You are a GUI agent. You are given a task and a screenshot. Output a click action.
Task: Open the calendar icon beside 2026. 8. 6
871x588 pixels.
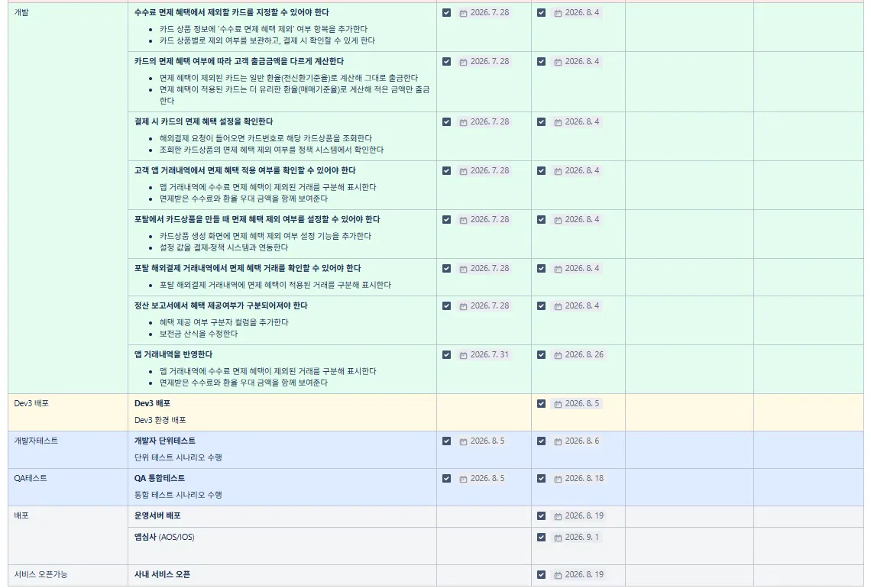pos(558,441)
